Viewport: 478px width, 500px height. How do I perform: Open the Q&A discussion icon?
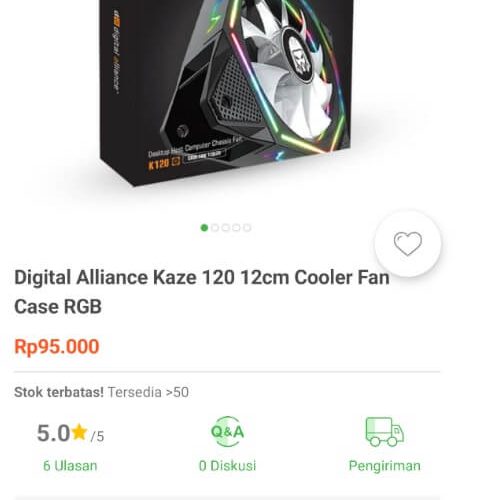coord(228,431)
